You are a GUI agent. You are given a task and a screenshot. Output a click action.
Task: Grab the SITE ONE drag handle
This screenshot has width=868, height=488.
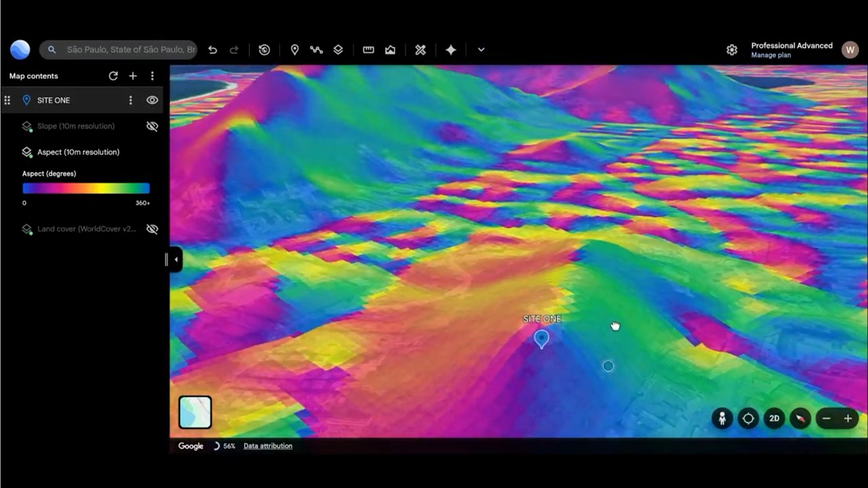[7, 100]
